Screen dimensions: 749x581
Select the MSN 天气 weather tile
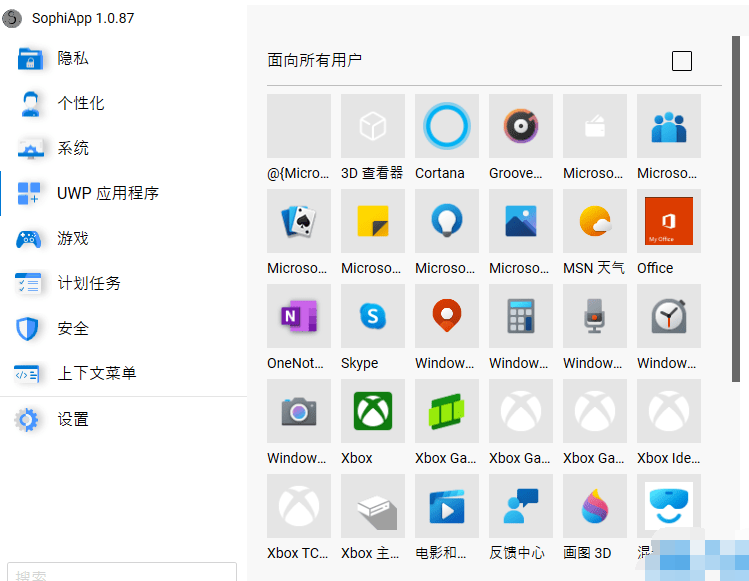(x=595, y=221)
